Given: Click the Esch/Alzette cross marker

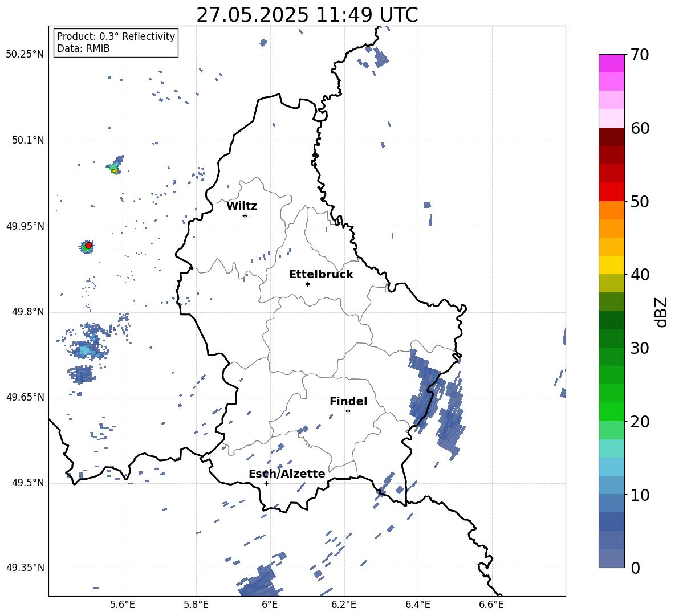Looking at the screenshot, I should (x=266, y=483).
